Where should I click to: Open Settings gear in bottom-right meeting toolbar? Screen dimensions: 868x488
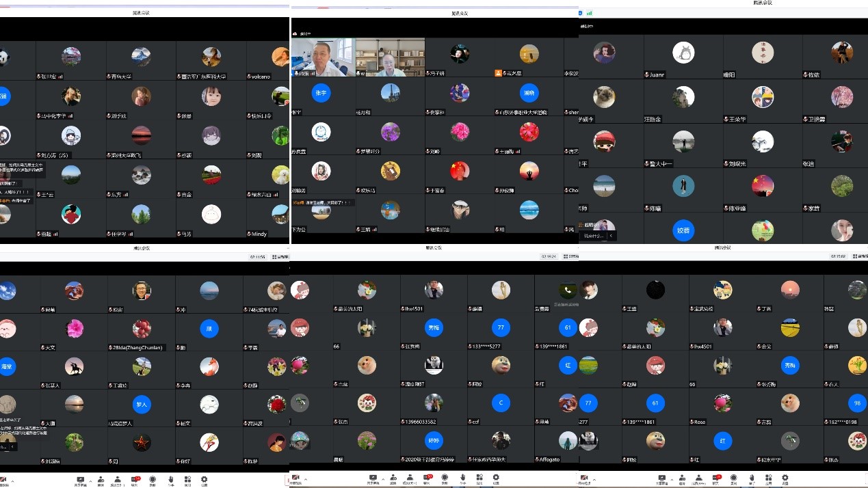click(x=785, y=478)
